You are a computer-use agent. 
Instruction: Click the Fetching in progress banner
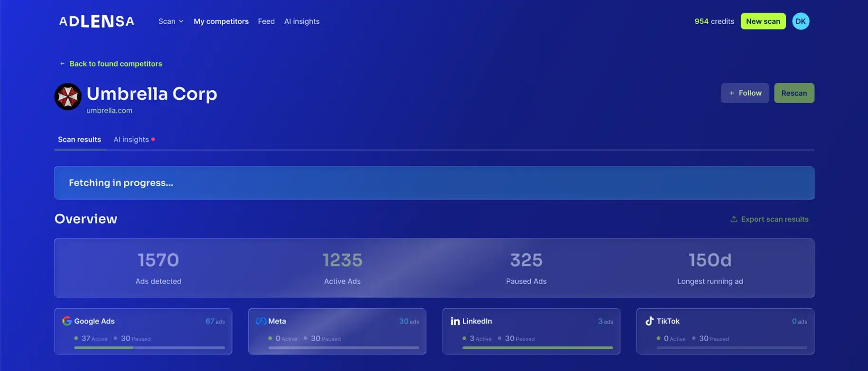(x=434, y=183)
